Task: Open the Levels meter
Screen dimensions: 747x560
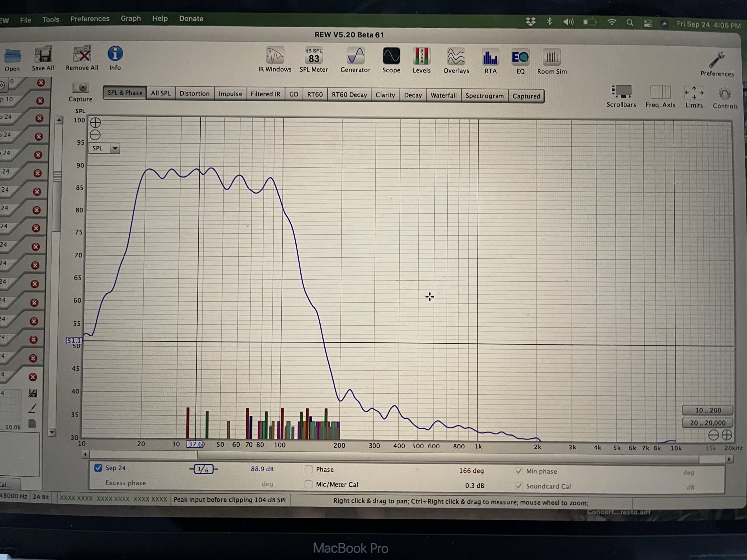Action: click(x=421, y=57)
